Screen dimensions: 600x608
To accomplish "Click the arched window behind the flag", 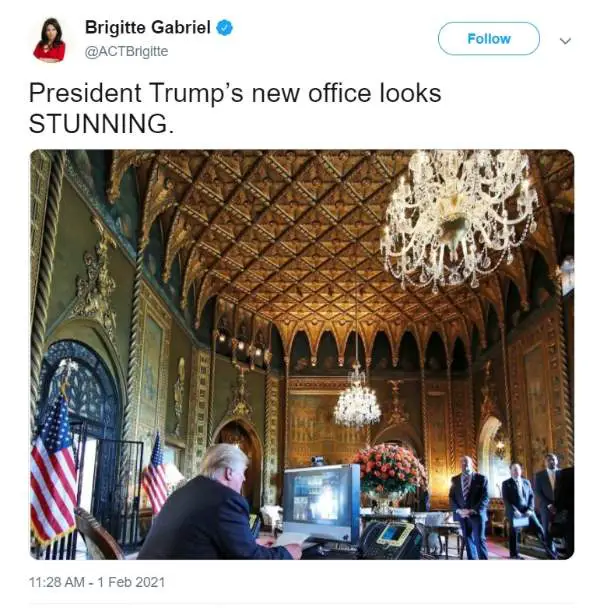I will click(80, 388).
